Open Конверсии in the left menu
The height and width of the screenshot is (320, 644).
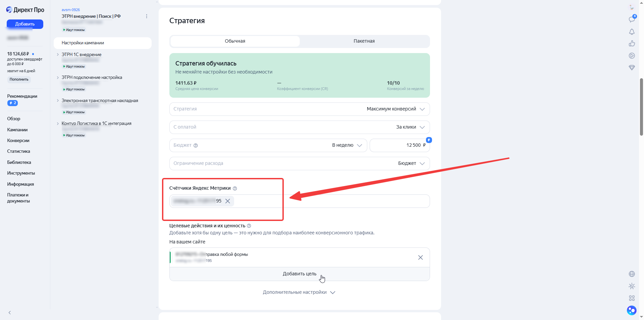click(x=18, y=141)
